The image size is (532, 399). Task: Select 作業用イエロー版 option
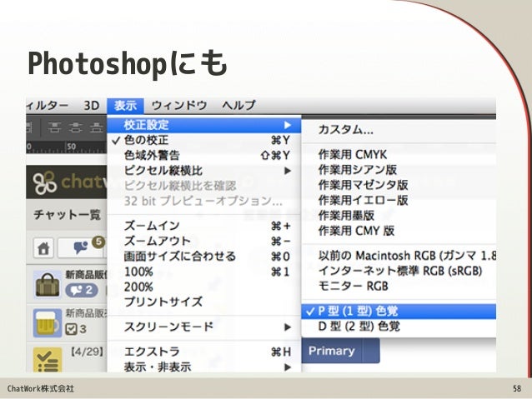click(399, 200)
